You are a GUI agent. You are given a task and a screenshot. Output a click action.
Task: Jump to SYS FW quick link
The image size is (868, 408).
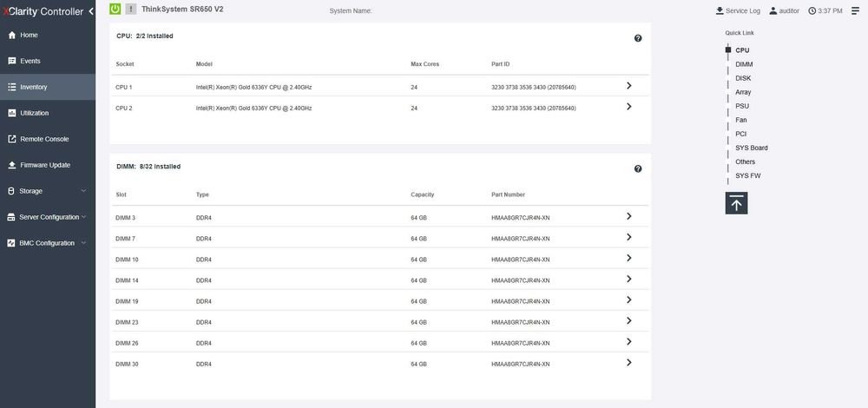point(747,175)
